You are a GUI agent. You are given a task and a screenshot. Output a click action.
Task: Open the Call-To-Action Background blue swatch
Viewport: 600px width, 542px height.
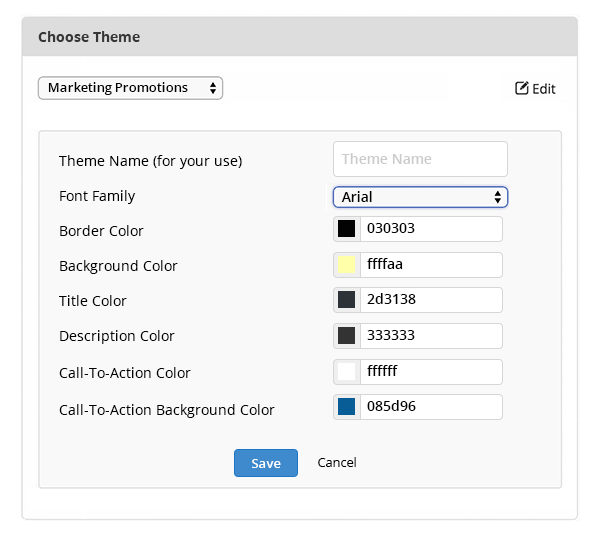[x=346, y=406]
